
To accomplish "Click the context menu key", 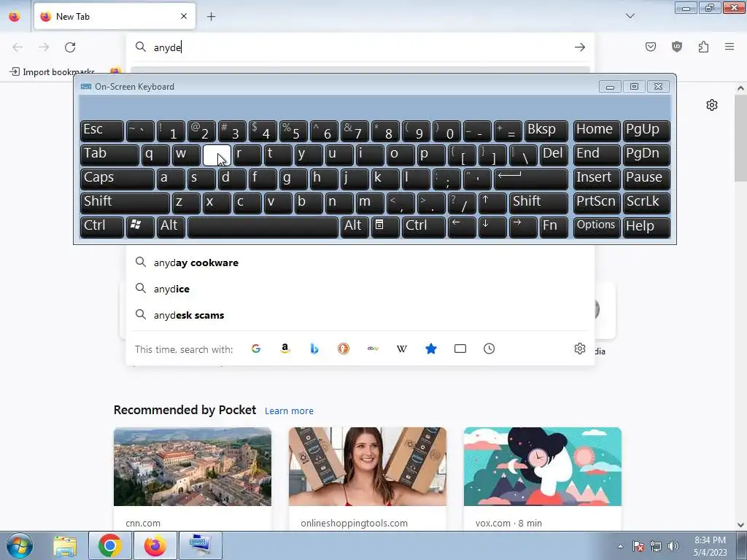I will click(x=385, y=227).
